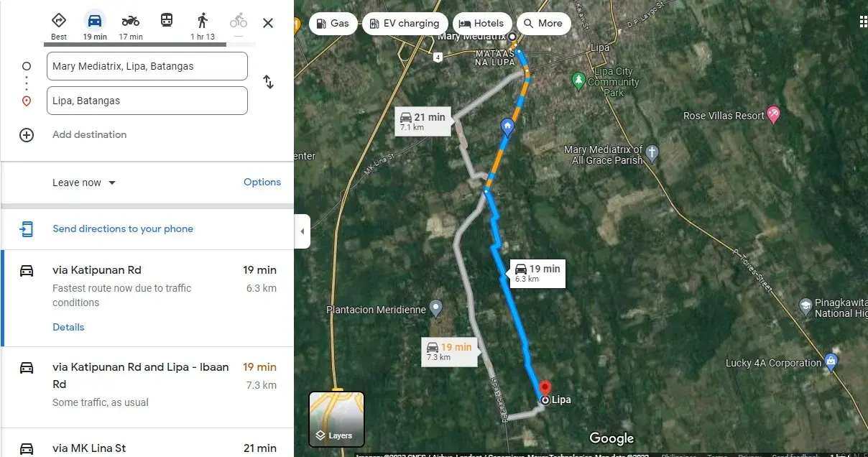Click the Add destination plus icon
The width and height of the screenshot is (868, 457).
click(27, 134)
